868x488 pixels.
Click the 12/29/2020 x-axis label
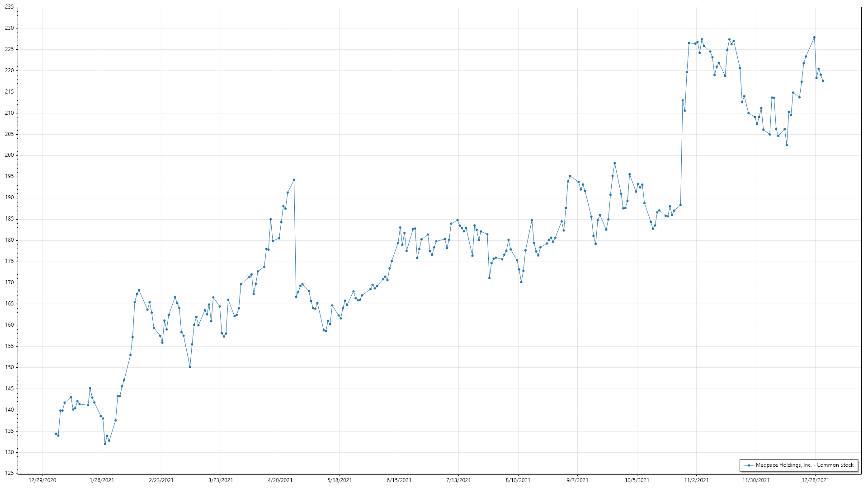(42, 480)
